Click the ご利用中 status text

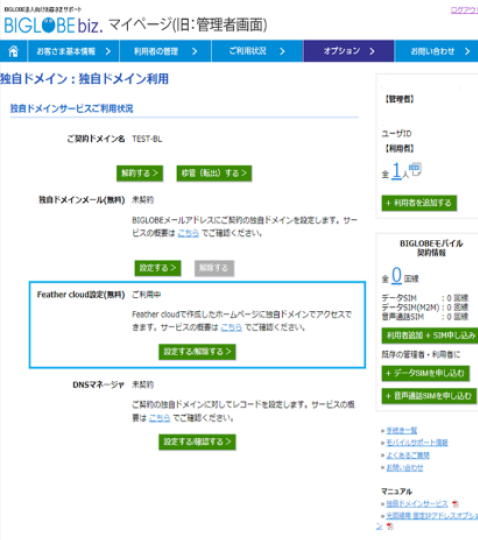point(146,295)
